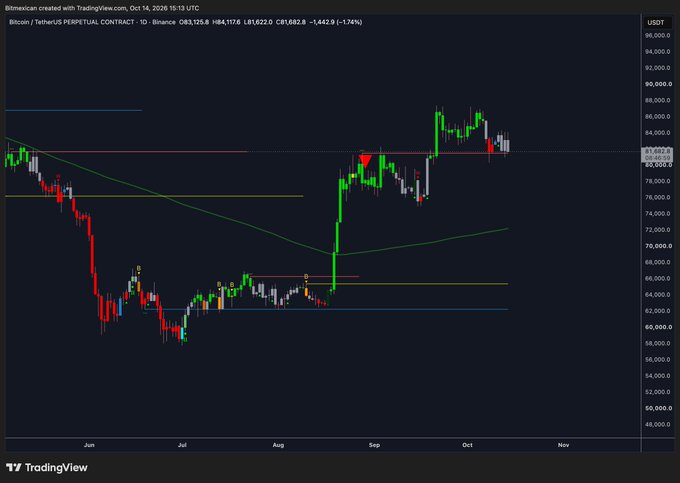Click the 96,000.0 price axis label
680x483 pixels.
[x=657, y=35]
